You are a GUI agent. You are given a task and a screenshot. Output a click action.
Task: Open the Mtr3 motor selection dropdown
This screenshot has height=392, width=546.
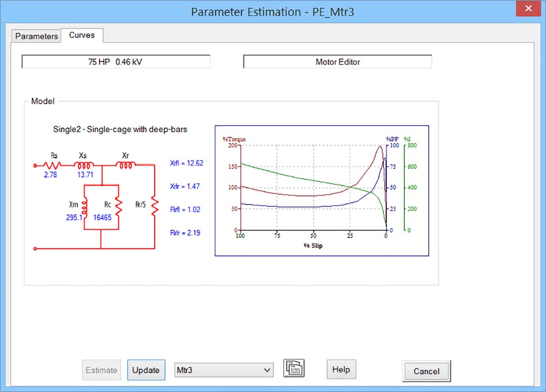pos(223,370)
